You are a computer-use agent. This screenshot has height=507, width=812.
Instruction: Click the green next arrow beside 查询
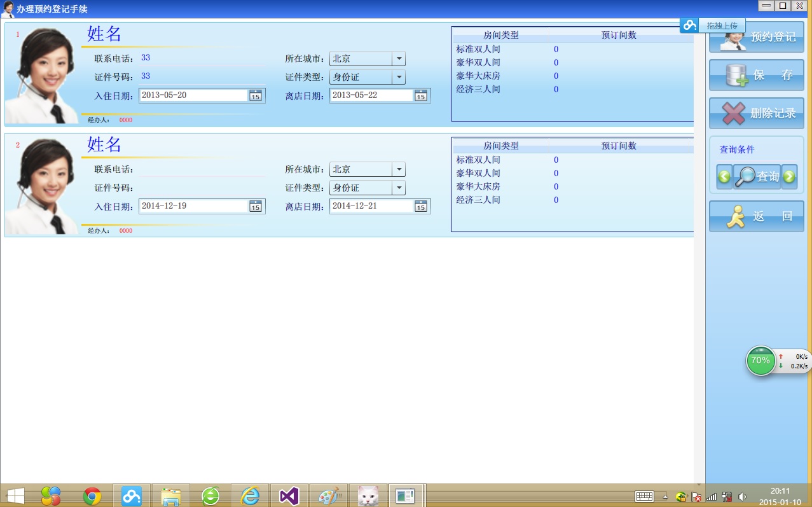click(789, 177)
